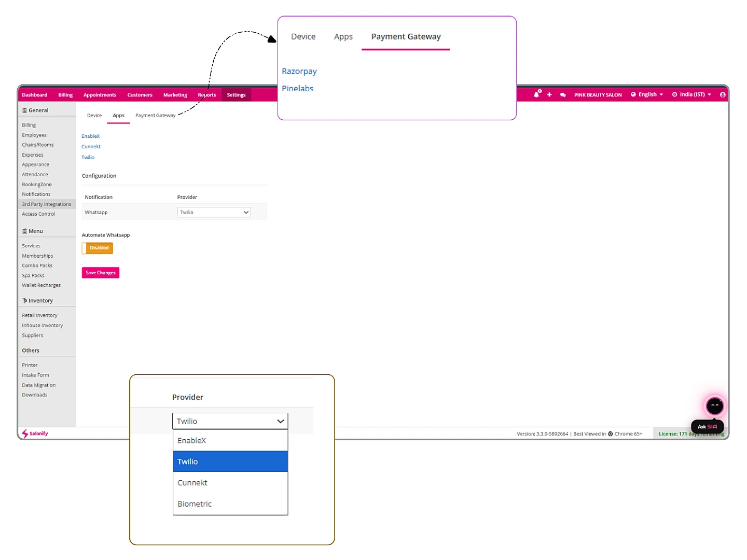
Task: Open the Pinelabs link
Action: pyautogui.click(x=298, y=89)
